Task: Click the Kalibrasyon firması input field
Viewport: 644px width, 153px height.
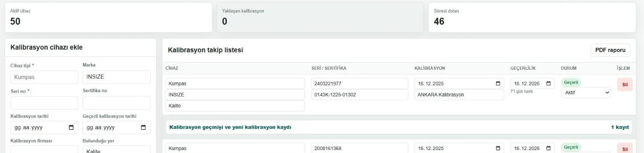Action: point(44,150)
